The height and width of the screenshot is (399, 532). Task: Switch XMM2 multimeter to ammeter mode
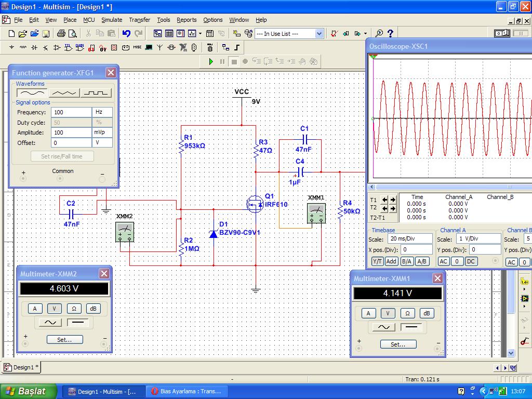click(35, 309)
